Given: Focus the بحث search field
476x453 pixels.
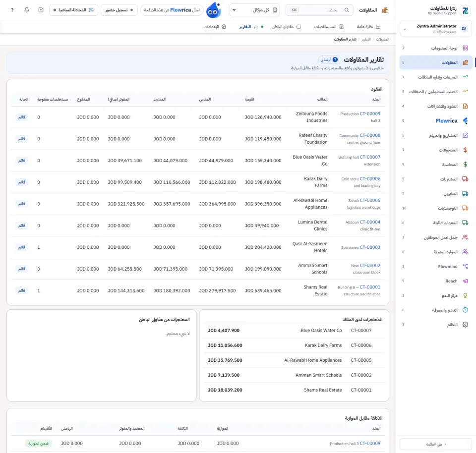Looking at the screenshot, I should tap(320, 10).
